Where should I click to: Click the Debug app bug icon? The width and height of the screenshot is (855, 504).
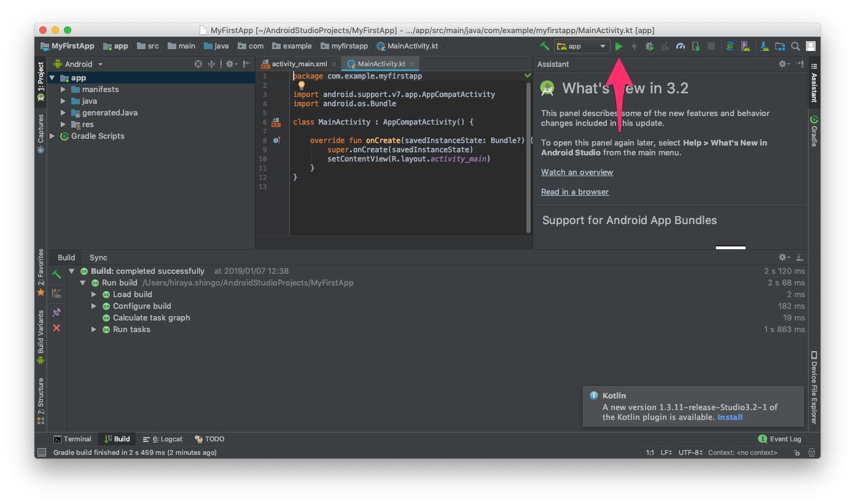pyautogui.click(x=649, y=46)
